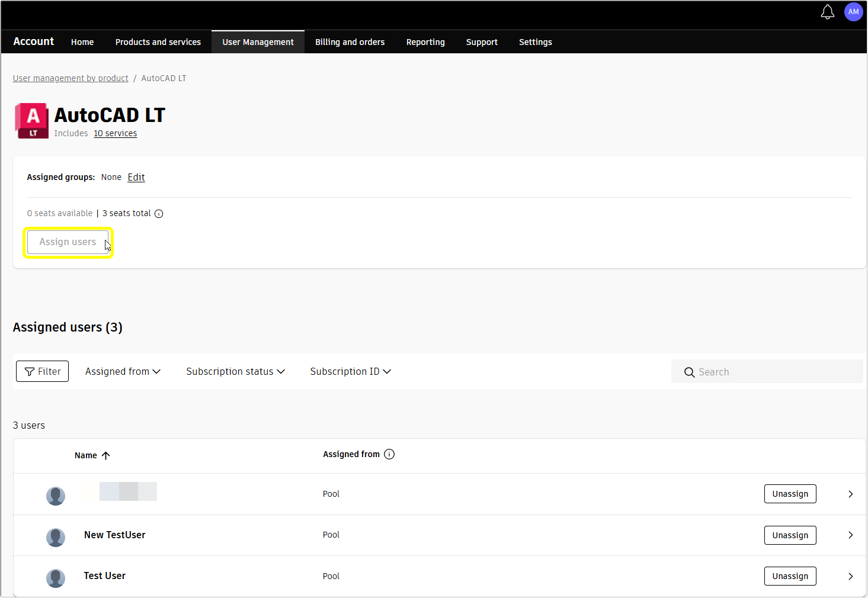The height and width of the screenshot is (598, 868).
Task: Click the info icon next to Assigned from column
Action: tap(389, 454)
